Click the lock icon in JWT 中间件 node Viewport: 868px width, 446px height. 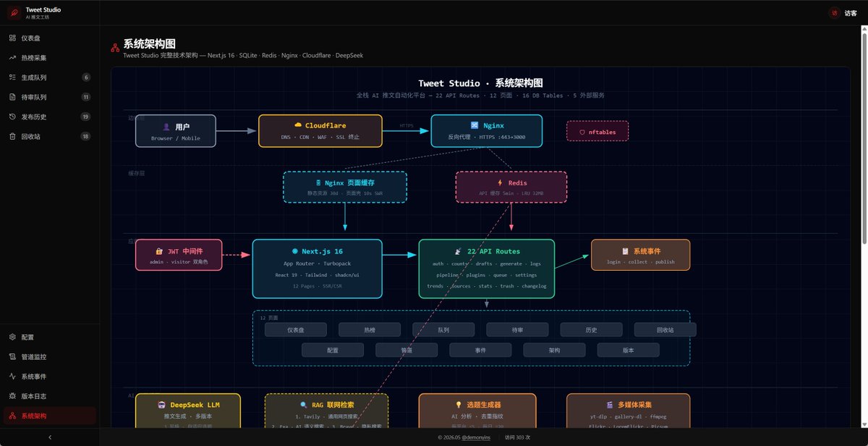coord(159,251)
